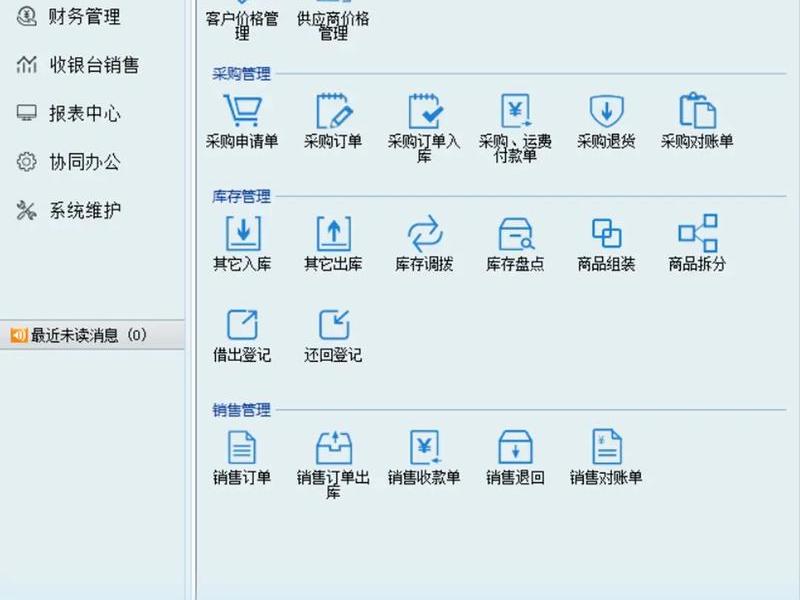Click the 其它入库 text label
The image size is (800, 600).
click(242, 264)
